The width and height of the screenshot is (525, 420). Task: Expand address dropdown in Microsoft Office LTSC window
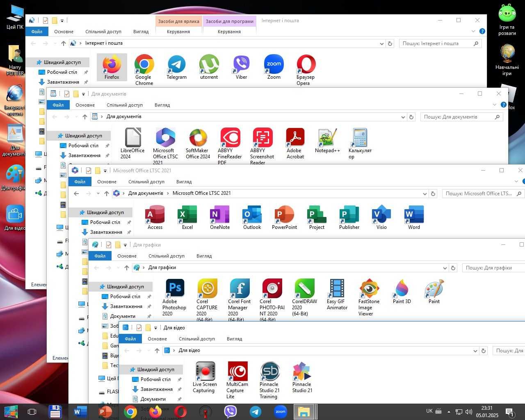pos(425,194)
